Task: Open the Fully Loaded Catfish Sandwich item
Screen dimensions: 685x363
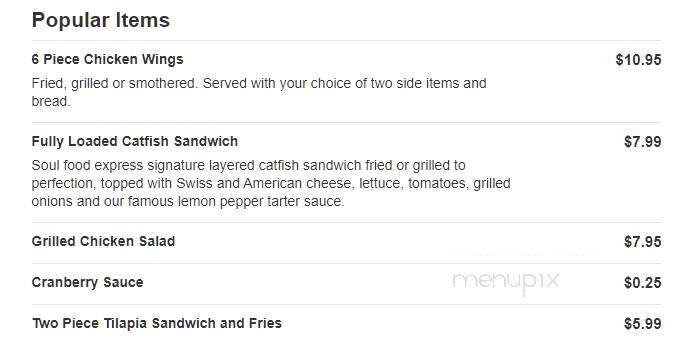Action: click(x=135, y=142)
